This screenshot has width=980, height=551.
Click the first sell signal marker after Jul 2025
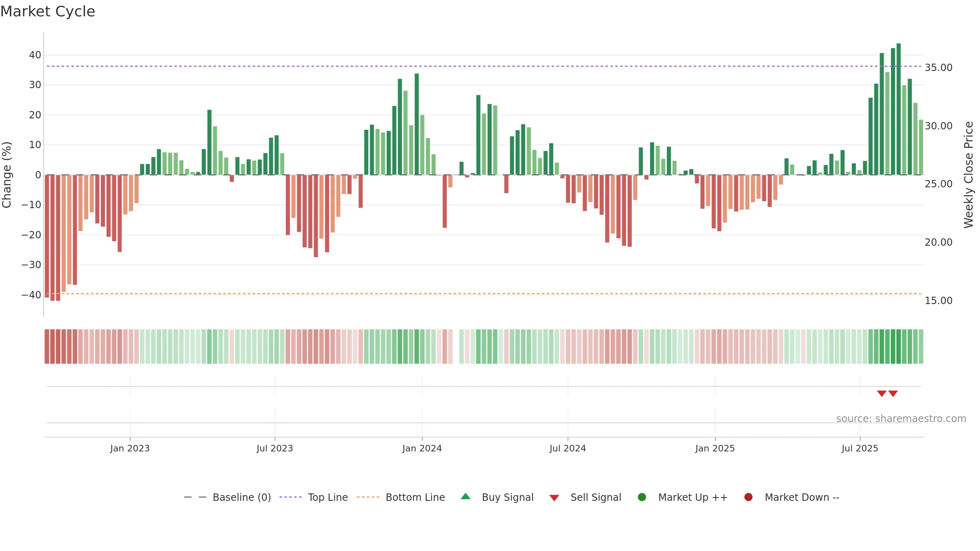(882, 393)
